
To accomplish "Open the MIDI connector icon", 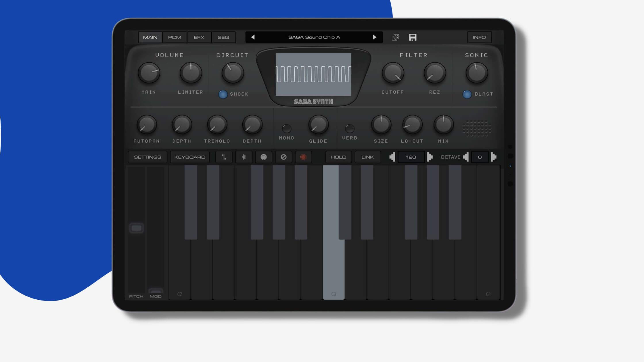I will pos(264,157).
